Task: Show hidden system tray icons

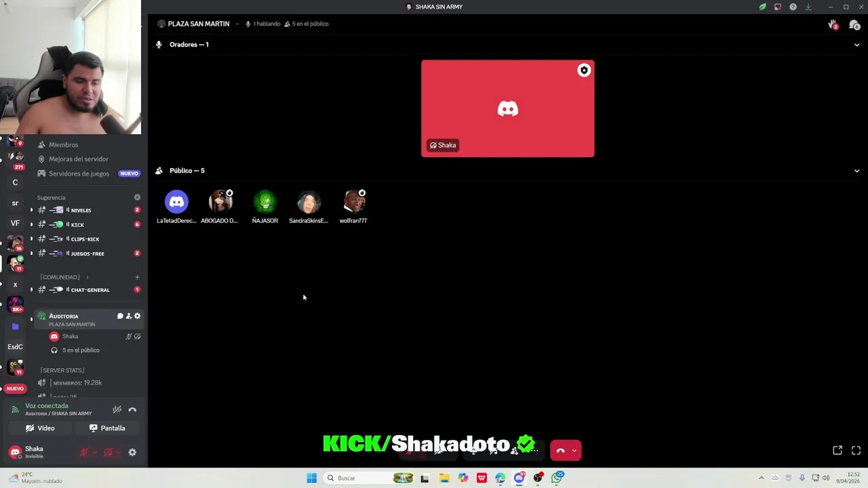Action: tap(761, 478)
